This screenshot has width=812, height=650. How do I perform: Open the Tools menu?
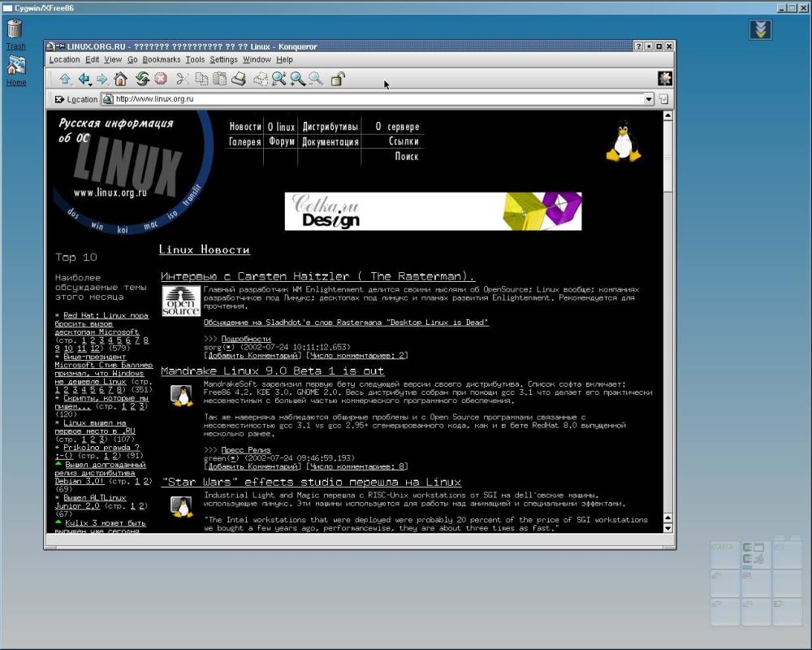point(195,59)
